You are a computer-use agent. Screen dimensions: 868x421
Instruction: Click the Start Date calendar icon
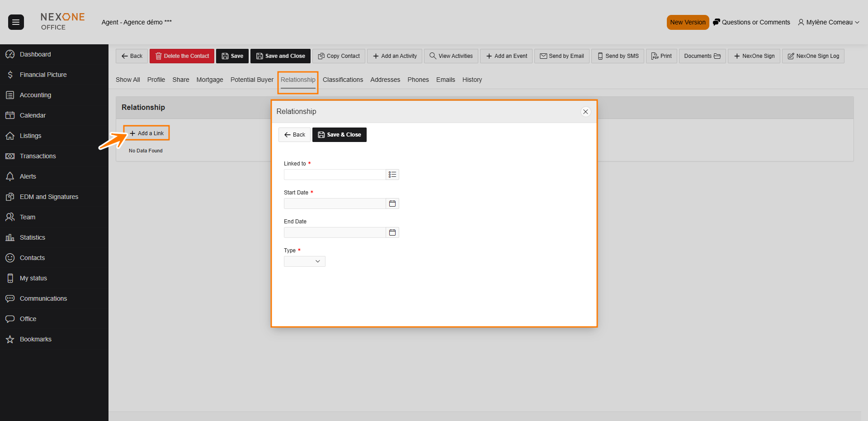392,203
